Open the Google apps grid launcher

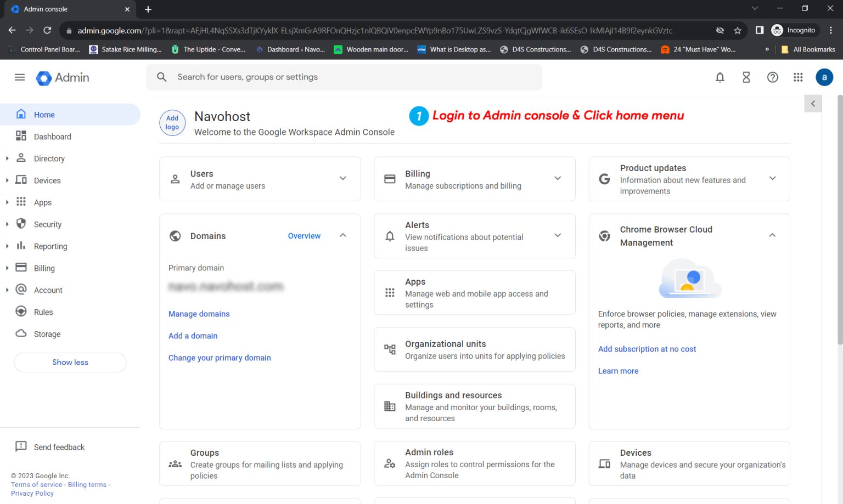pos(798,77)
